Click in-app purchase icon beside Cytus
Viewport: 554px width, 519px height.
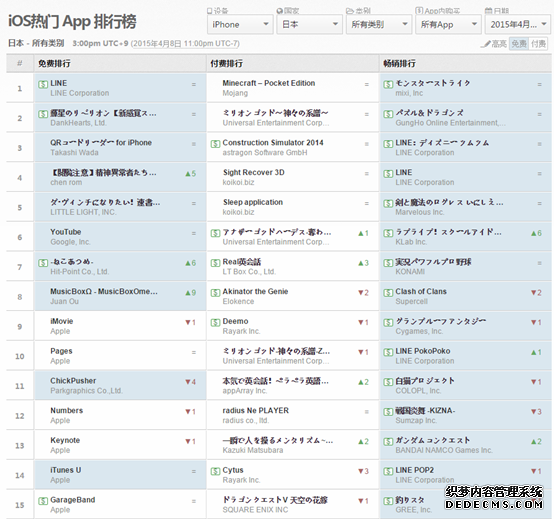tap(215, 471)
